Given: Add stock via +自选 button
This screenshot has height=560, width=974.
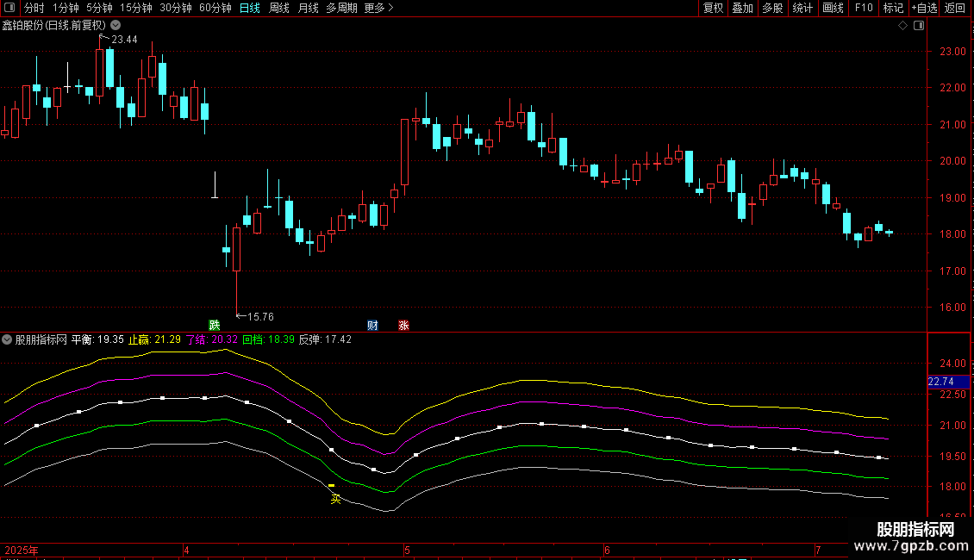Looking at the screenshot, I should 924,8.
